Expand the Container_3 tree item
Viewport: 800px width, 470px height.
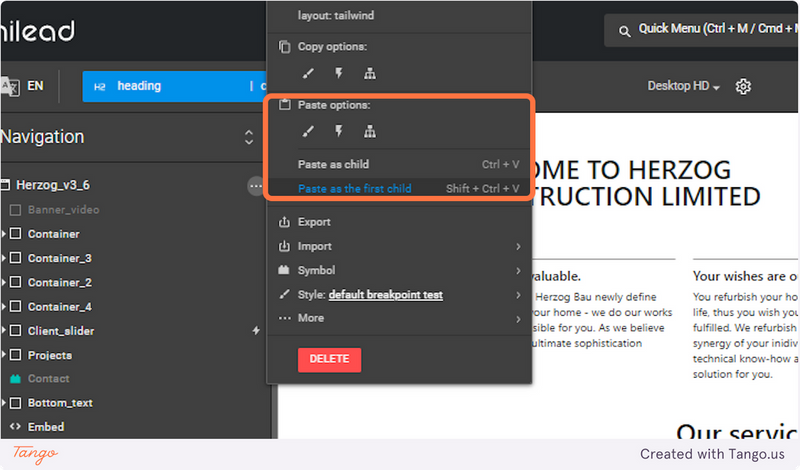[4, 258]
